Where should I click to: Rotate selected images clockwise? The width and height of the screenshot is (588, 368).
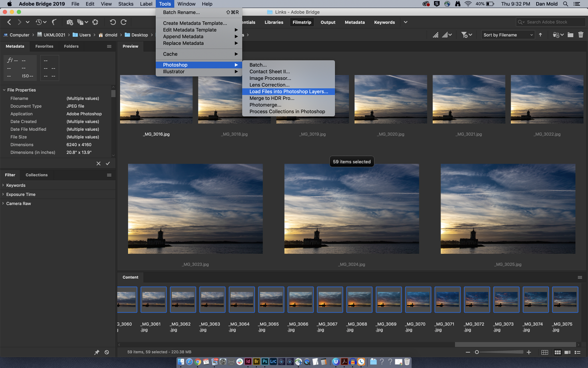(x=124, y=22)
